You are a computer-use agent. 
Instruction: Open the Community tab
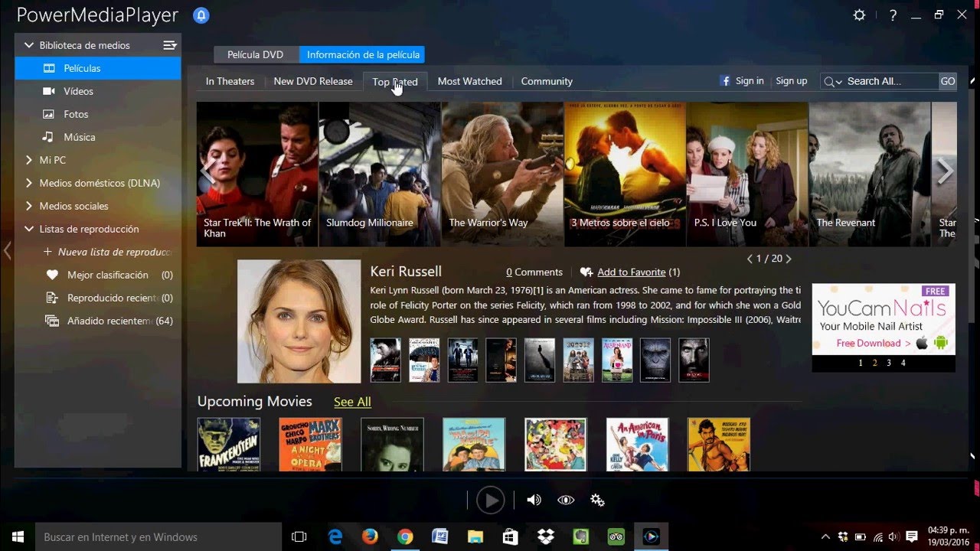click(x=547, y=81)
